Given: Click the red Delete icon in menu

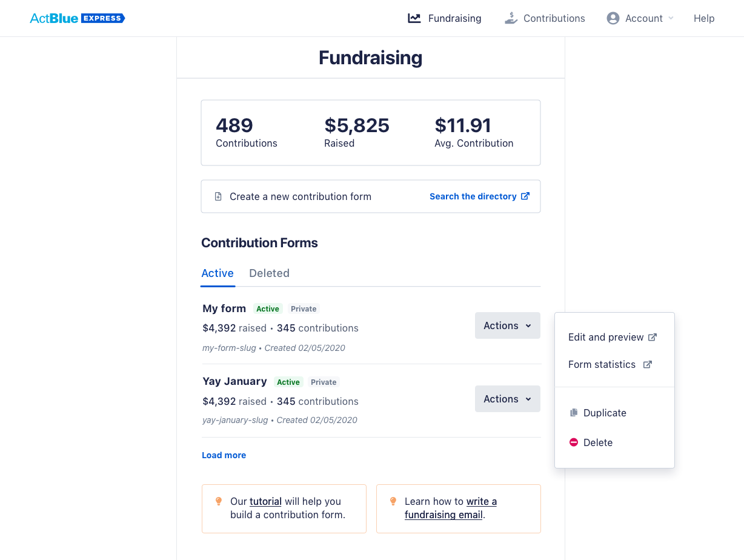Looking at the screenshot, I should pyautogui.click(x=574, y=442).
